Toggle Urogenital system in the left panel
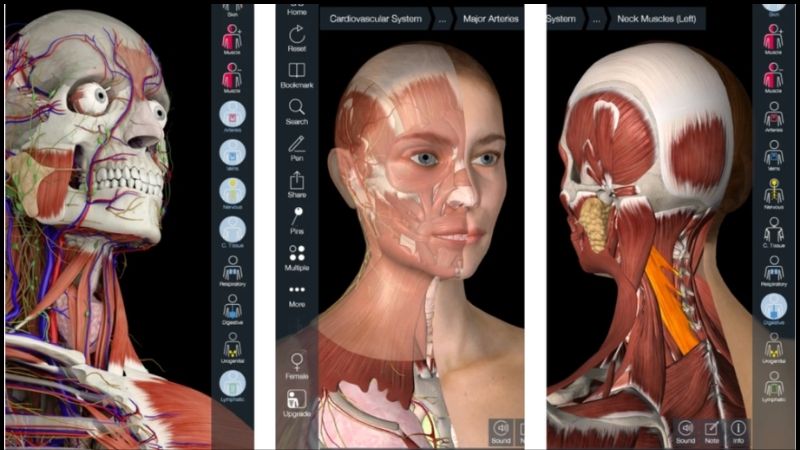The width and height of the screenshot is (800, 450). [232, 348]
